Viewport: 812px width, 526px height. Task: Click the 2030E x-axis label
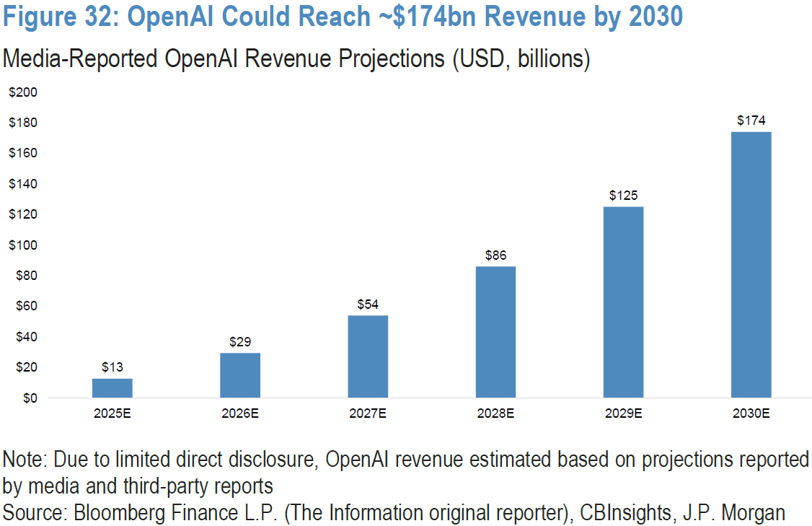(751, 413)
